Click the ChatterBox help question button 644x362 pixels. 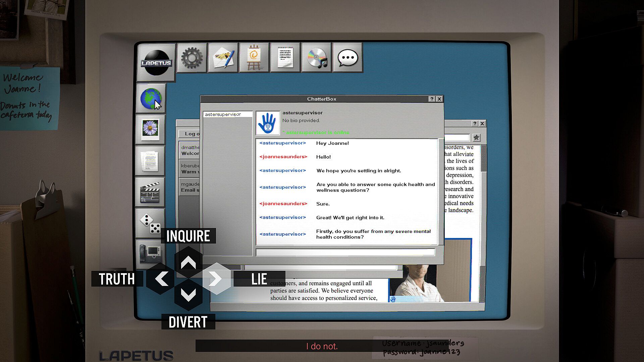pos(432,99)
